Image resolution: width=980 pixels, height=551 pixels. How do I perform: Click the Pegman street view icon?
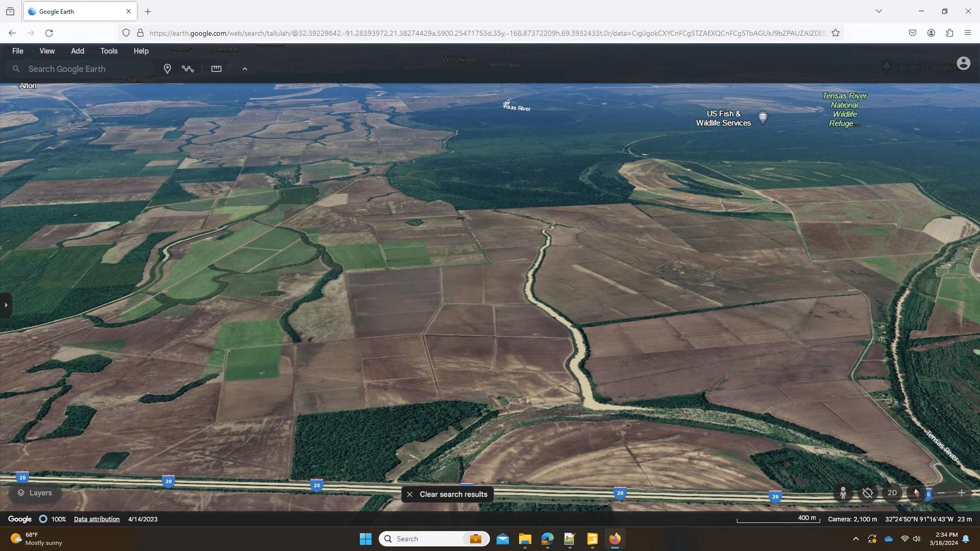843,493
